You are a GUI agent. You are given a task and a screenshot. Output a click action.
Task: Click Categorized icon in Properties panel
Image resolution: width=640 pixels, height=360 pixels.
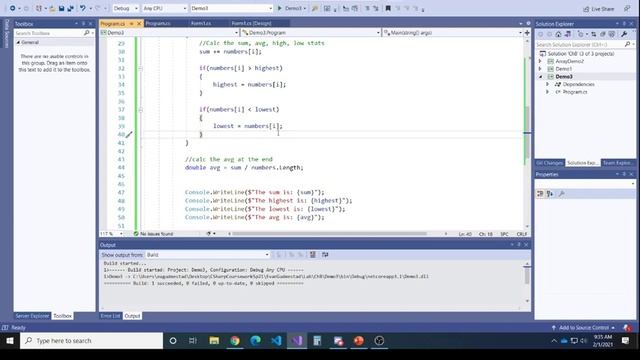(x=540, y=193)
